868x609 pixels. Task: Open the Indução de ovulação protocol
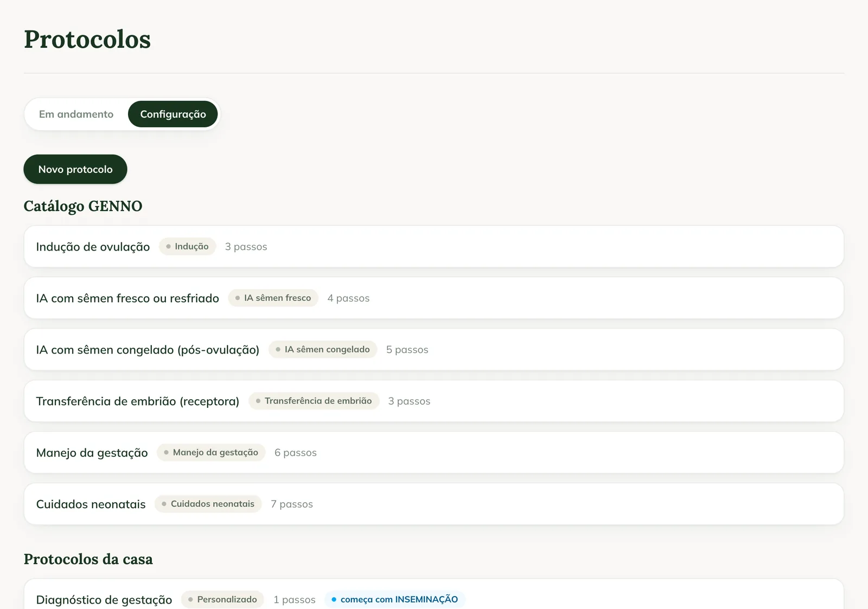coord(434,246)
